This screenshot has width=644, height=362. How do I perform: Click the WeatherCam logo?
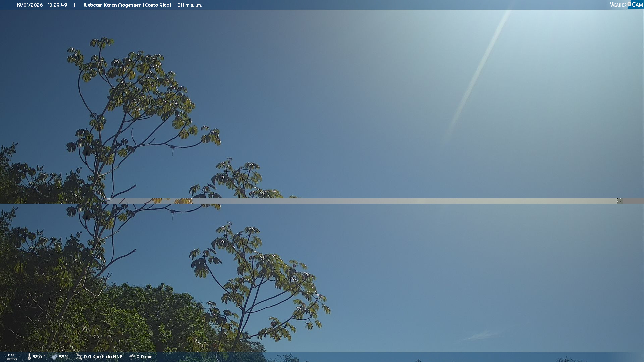tap(626, 5)
